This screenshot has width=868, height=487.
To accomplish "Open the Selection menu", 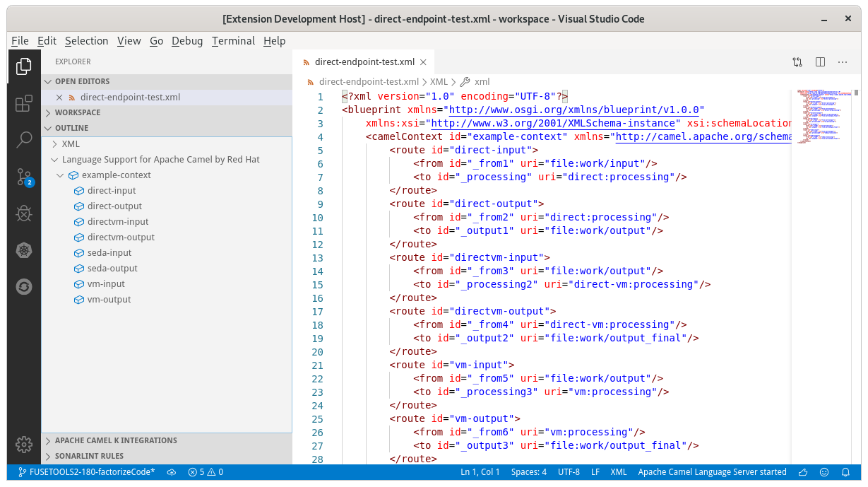I will click(86, 41).
